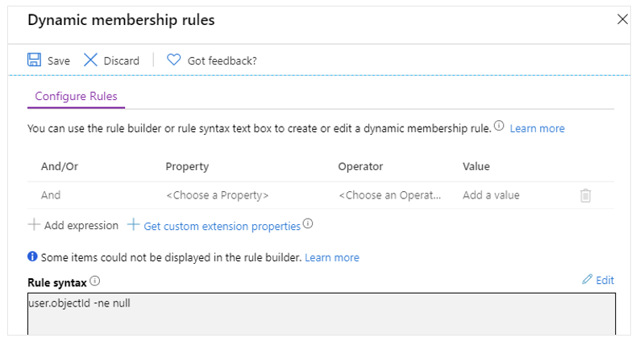
Task: Click Get custom extension properties link
Action: coord(222,227)
